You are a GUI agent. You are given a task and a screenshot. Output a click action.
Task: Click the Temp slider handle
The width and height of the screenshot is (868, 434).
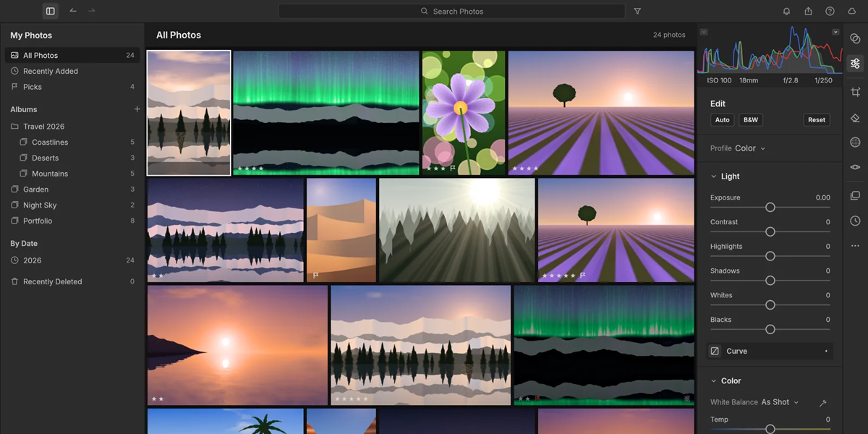click(x=770, y=429)
